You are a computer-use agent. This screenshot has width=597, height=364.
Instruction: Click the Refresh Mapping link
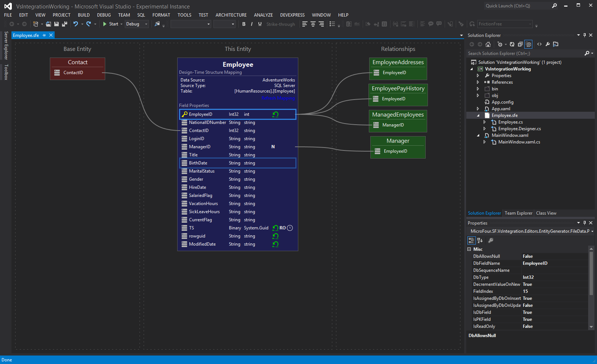[x=278, y=98]
